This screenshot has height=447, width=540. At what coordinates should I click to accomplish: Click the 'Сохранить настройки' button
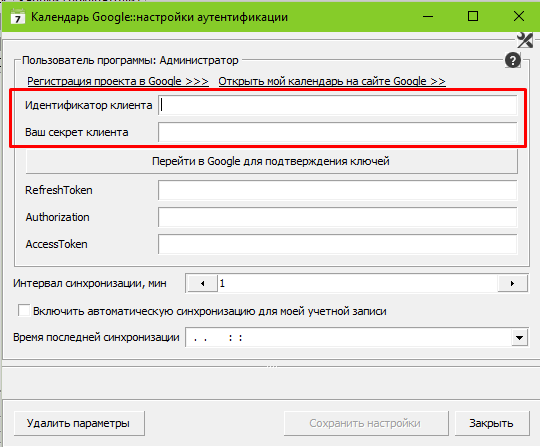point(366,423)
